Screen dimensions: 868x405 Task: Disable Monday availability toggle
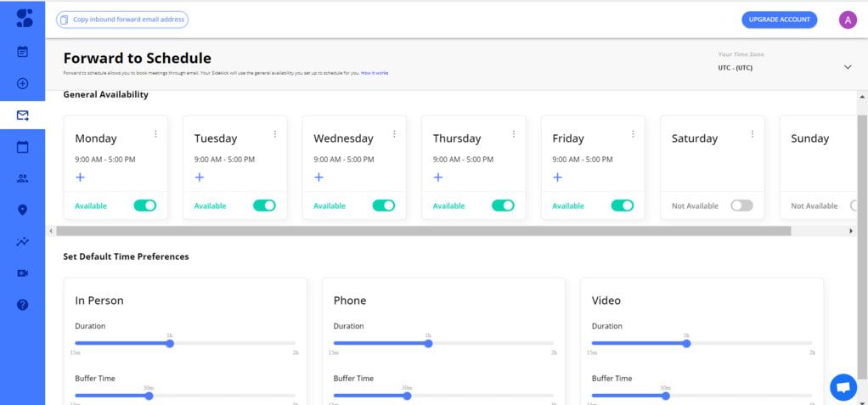145,205
